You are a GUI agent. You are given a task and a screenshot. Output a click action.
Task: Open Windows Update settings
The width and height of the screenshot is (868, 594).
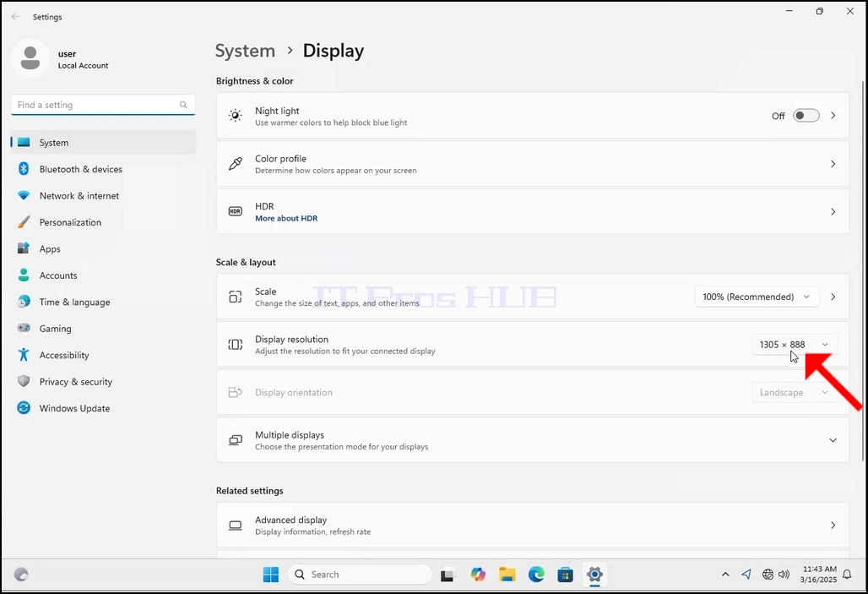click(x=103, y=408)
